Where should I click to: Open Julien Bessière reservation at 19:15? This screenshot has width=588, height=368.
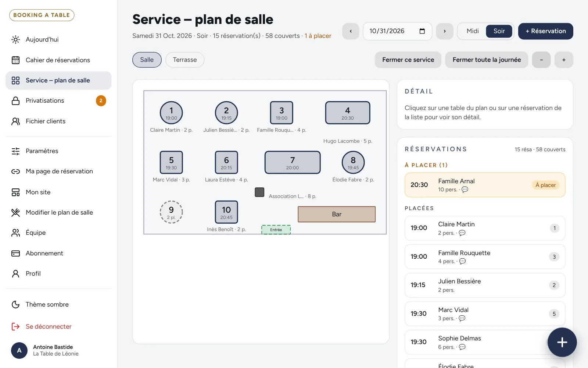click(x=485, y=285)
